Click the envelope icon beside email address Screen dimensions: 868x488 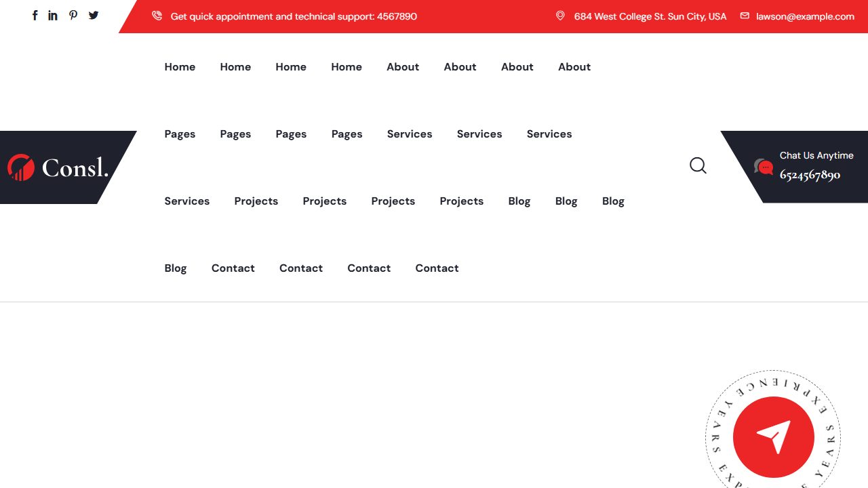(x=745, y=16)
